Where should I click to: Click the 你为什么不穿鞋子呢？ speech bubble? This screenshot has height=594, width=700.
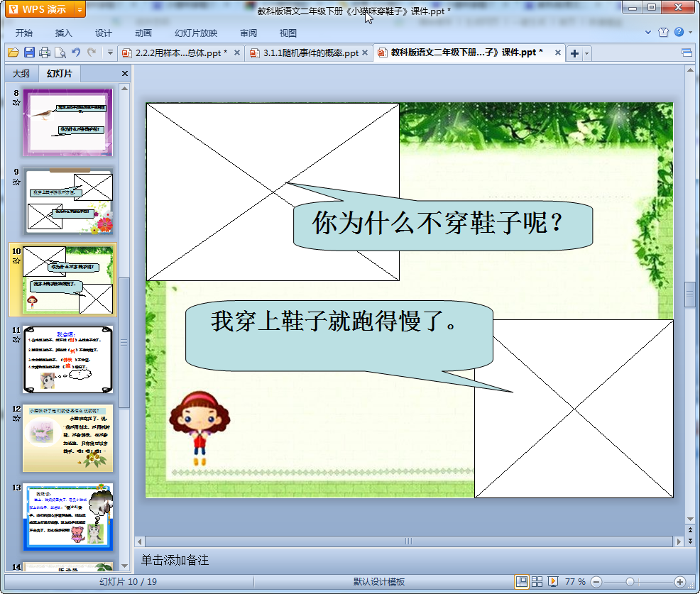pyautogui.click(x=443, y=226)
